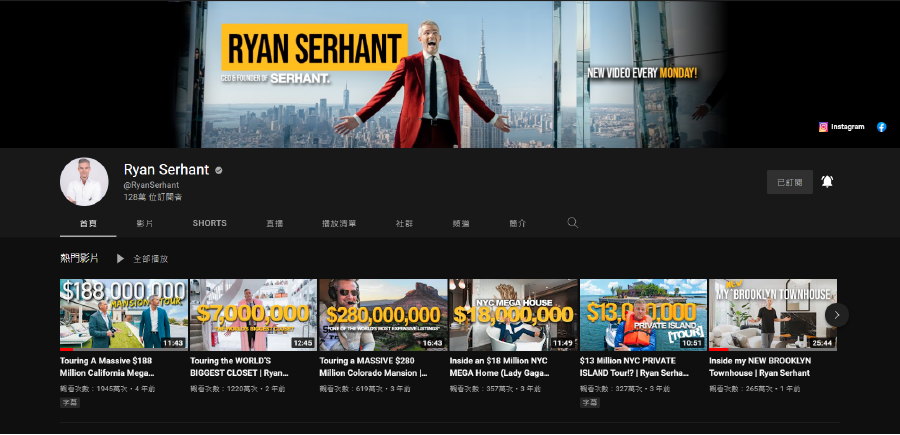The height and width of the screenshot is (435, 900).
Task: Click the Ryan Serhant channel name
Action: tap(166, 169)
